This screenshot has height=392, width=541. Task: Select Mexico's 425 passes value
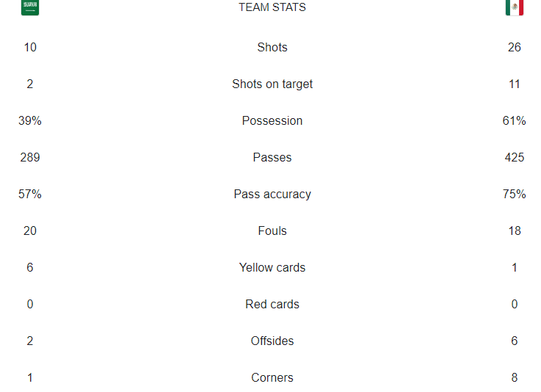[515, 157]
